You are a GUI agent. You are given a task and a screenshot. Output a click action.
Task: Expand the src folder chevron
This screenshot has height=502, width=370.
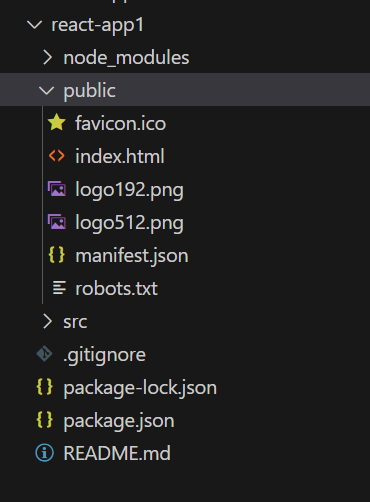click(x=47, y=321)
